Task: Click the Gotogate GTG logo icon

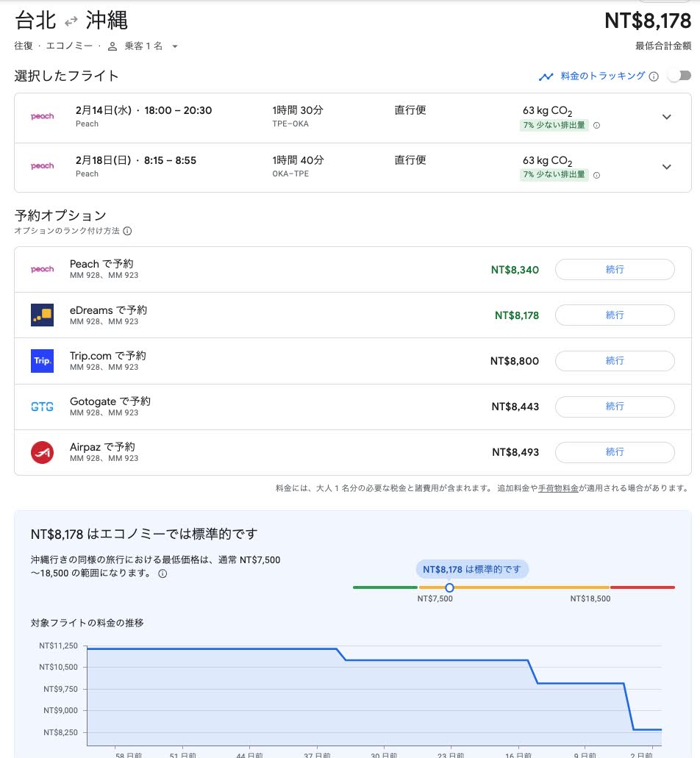Action: point(42,407)
